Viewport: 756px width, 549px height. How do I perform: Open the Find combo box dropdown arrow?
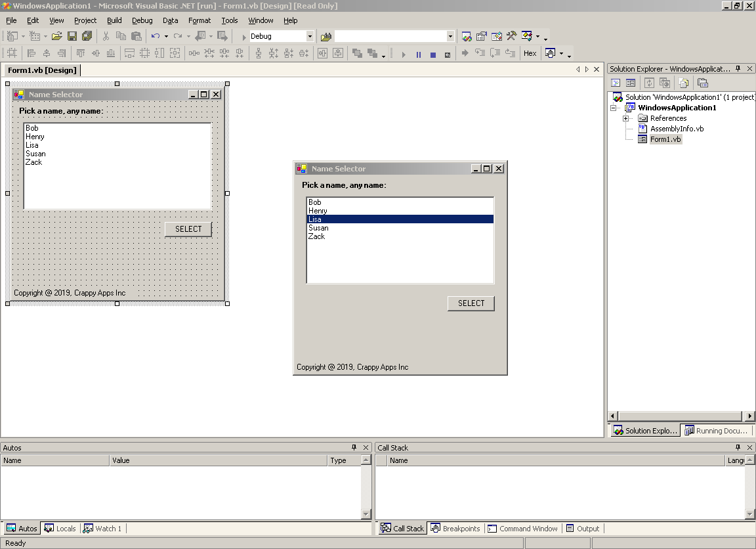pos(450,36)
